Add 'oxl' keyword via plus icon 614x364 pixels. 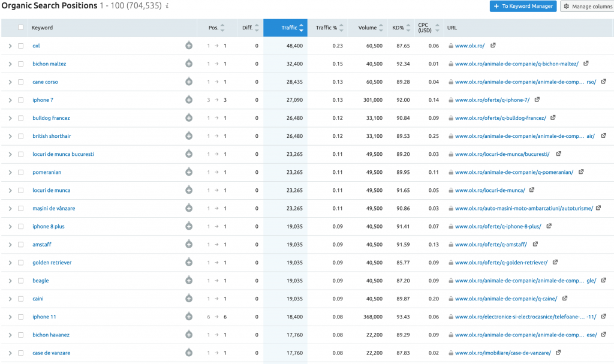tap(189, 46)
